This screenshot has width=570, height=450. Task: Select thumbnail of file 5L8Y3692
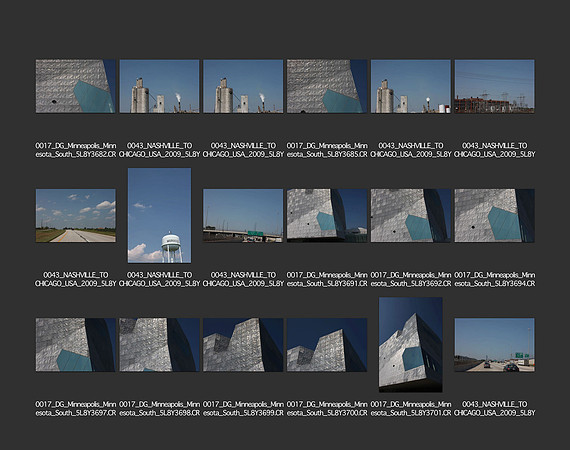pyautogui.click(x=410, y=215)
